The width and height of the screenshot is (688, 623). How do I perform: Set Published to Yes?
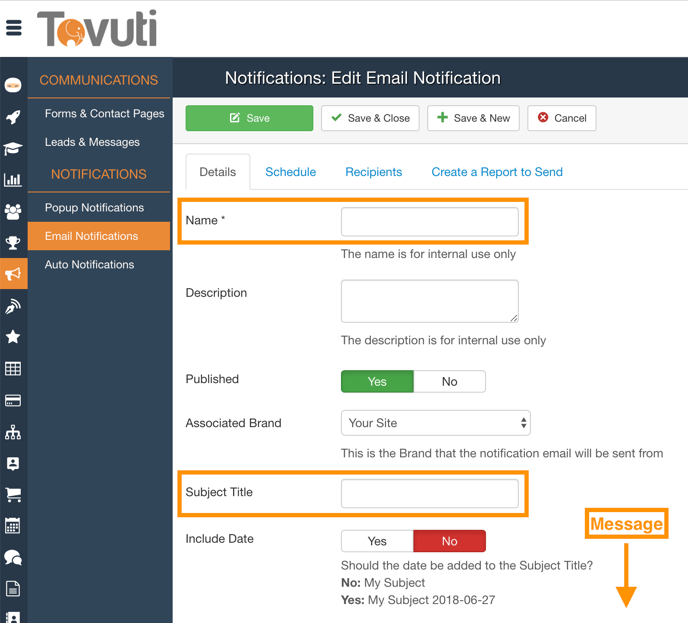tap(377, 381)
